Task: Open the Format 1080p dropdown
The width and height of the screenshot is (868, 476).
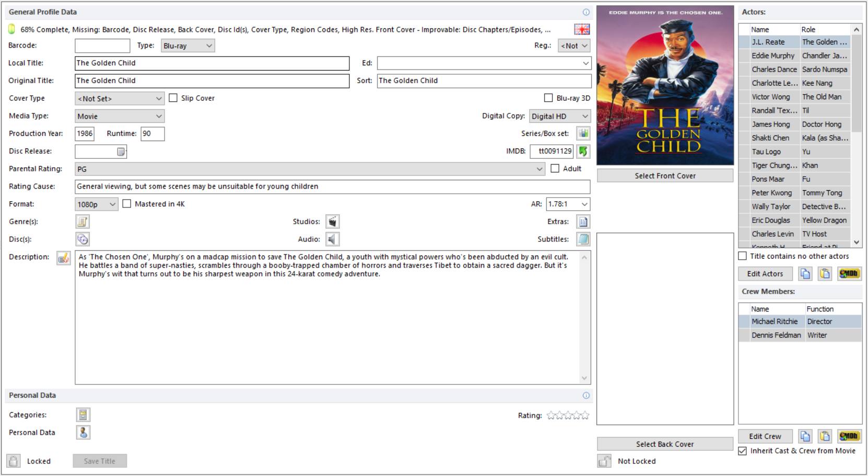Action: [x=97, y=204]
